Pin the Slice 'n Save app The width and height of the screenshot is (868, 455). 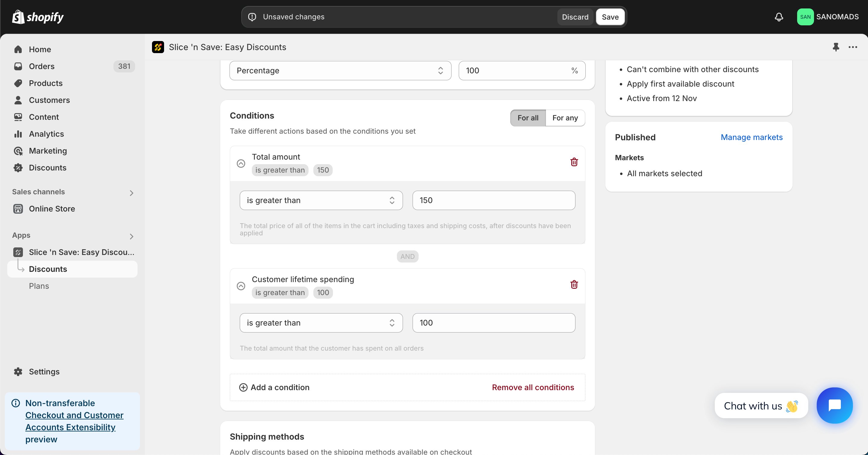coord(836,47)
